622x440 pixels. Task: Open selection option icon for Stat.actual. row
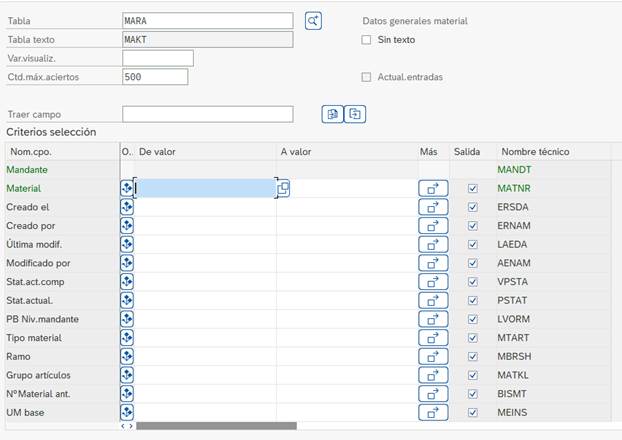click(x=127, y=300)
